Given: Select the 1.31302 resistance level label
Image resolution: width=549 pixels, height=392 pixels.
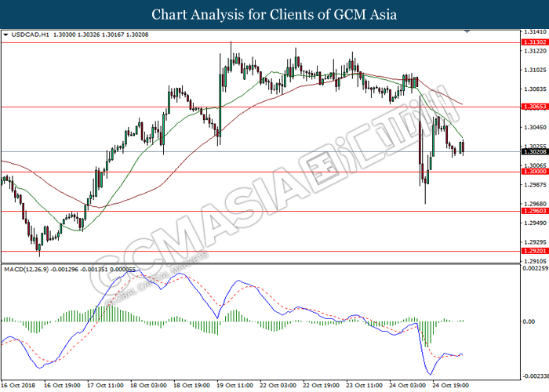Looking at the screenshot, I should tap(535, 42).
